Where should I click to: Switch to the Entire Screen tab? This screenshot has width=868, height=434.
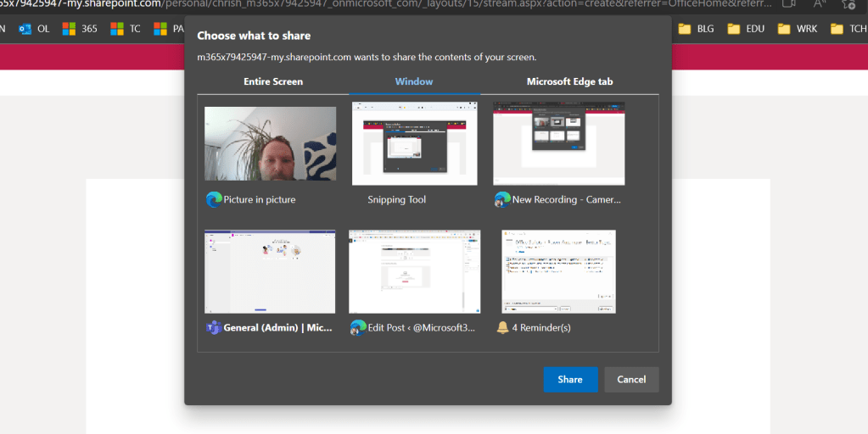point(273,81)
